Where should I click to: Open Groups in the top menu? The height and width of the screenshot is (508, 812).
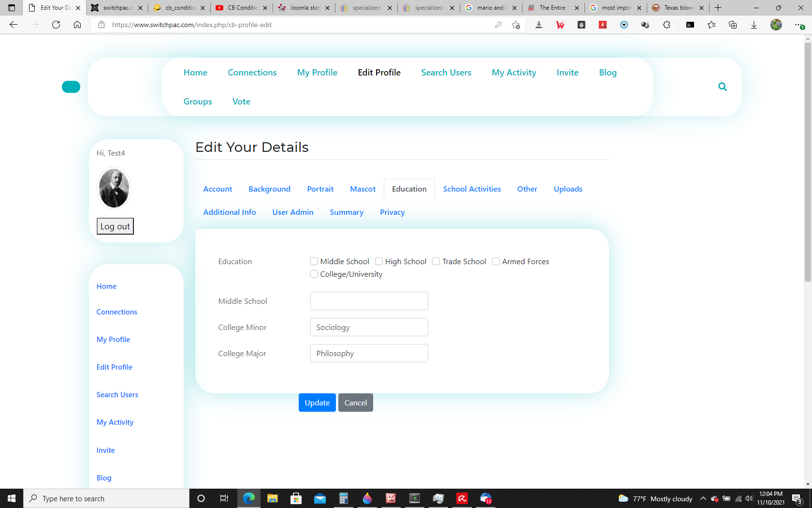point(198,101)
